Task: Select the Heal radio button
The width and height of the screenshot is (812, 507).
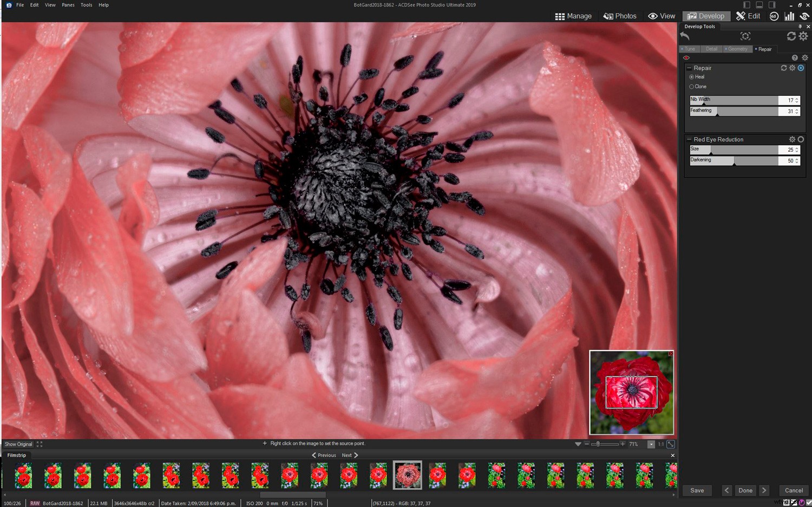Action: coord(692,76)
